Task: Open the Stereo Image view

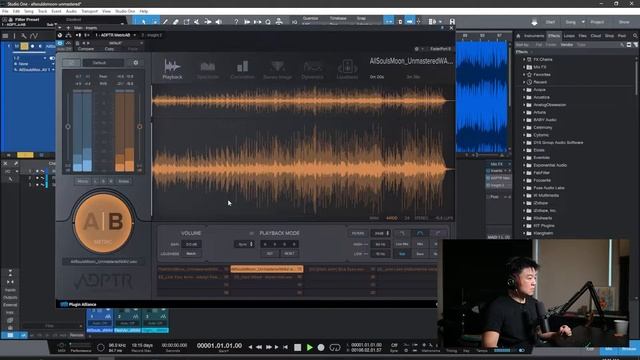Action: pos(277,69)
